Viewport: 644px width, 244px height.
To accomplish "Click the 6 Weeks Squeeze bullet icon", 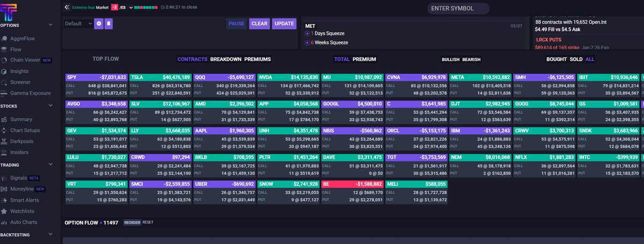I will point(308,42).
